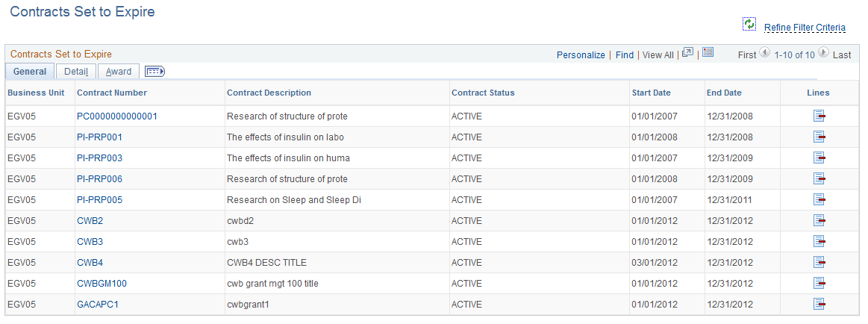Viewport: 868px width, 324px height.
Task: Open Lines icon for PI-PRP001
Action: (x=819, y=137)
